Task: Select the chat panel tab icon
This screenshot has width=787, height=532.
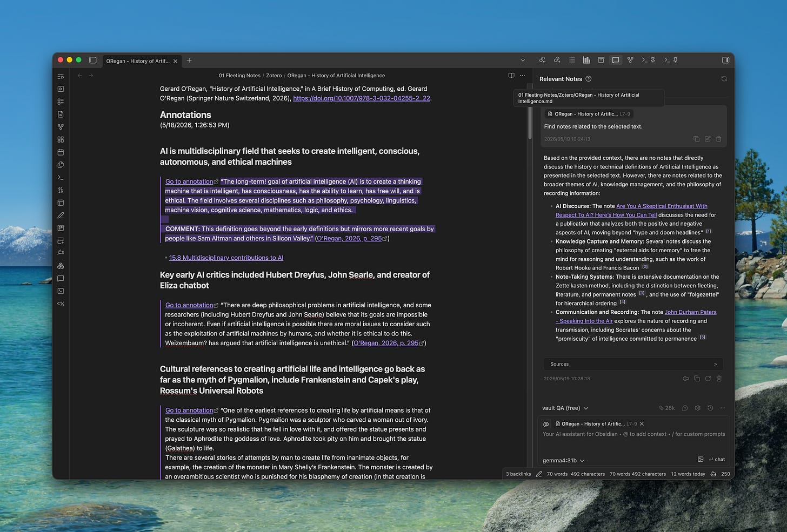Action: coord(616,60)
